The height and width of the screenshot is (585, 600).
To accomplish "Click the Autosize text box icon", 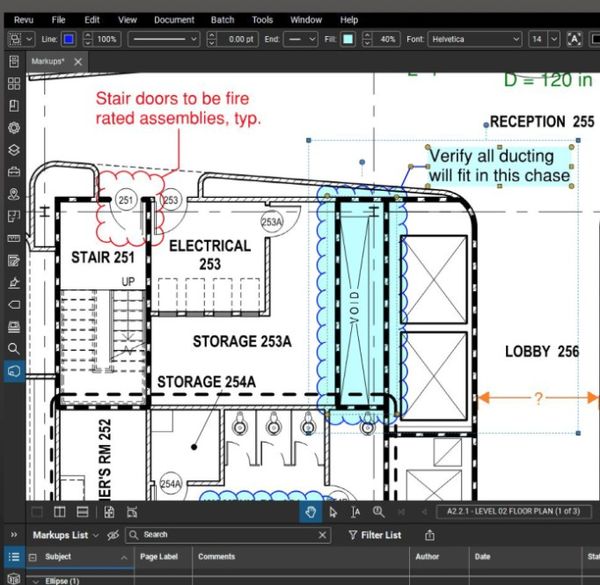I will tap(574, 39).
